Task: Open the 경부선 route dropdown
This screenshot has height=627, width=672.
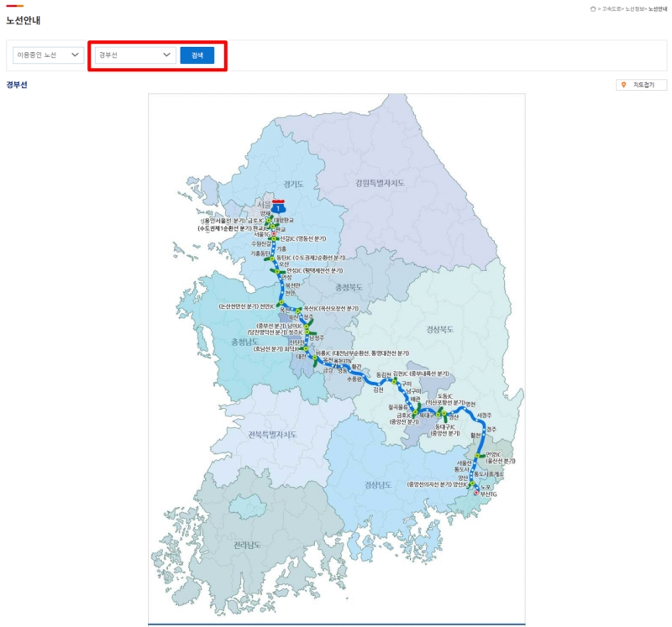Action: pos(135,55)
